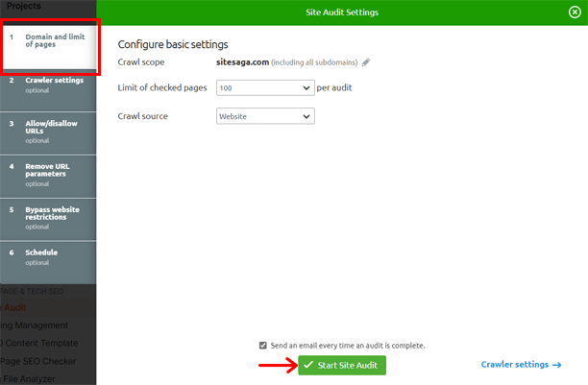
Task: Click the Projects heading in background sidebar
Action: pos(24,6)
